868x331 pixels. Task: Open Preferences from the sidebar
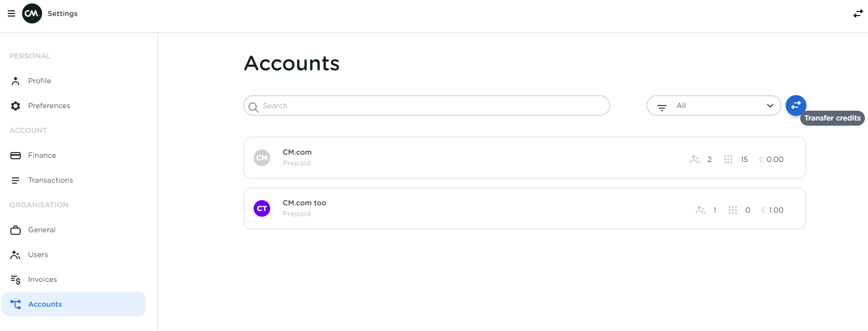pyautogui.click(x=49, y=106)
